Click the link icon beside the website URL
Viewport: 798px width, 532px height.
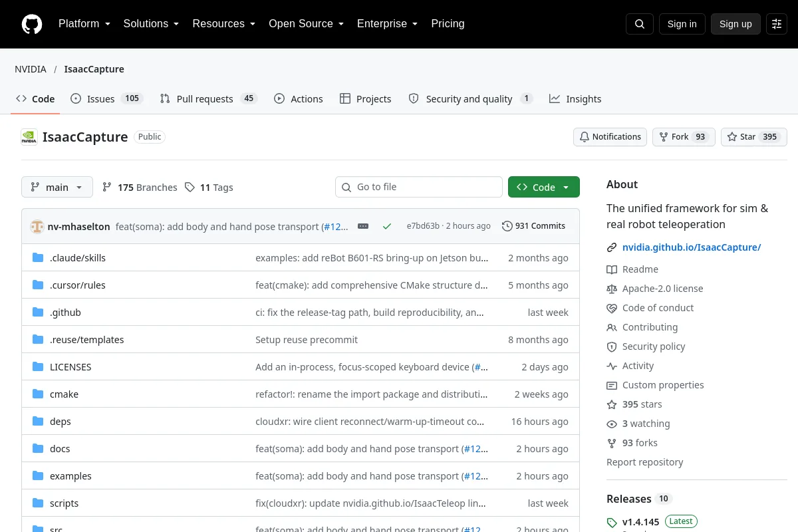612,247
